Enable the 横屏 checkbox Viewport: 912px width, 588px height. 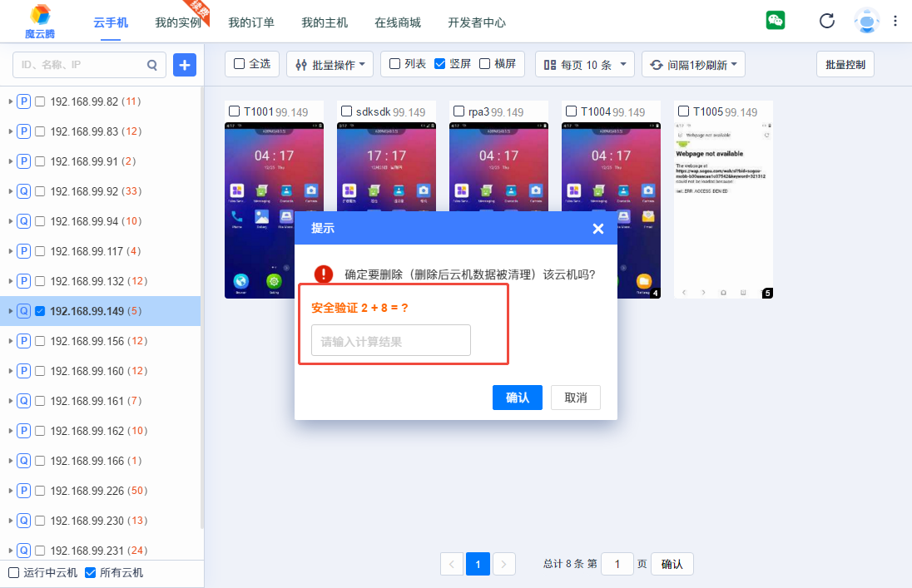[x=484, y=64]
